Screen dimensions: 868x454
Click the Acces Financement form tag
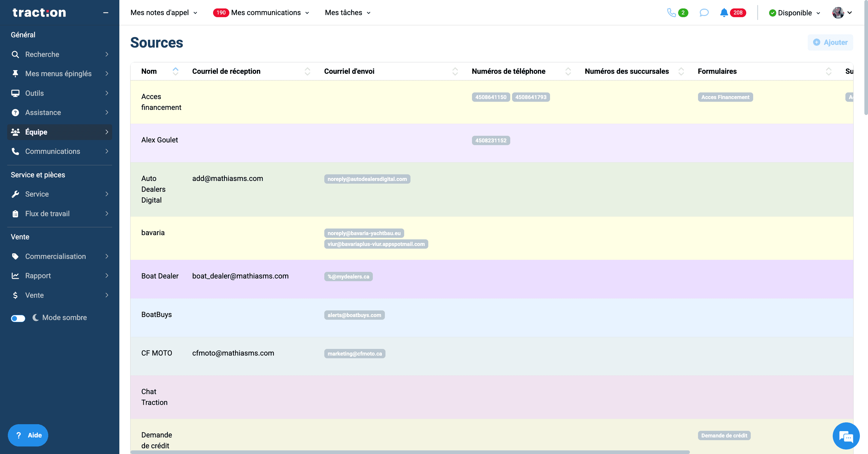tap(725, 97)
